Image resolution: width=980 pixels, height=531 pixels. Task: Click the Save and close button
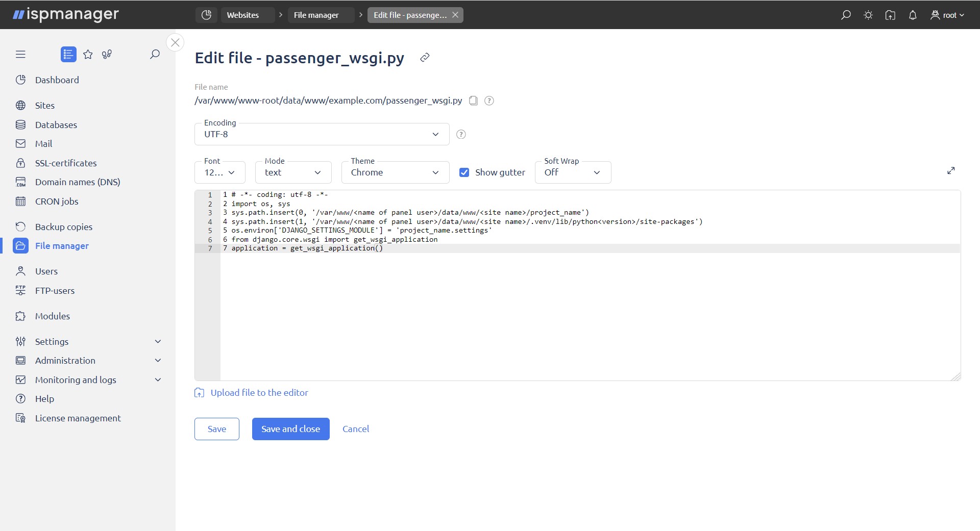tap(290, 428)
